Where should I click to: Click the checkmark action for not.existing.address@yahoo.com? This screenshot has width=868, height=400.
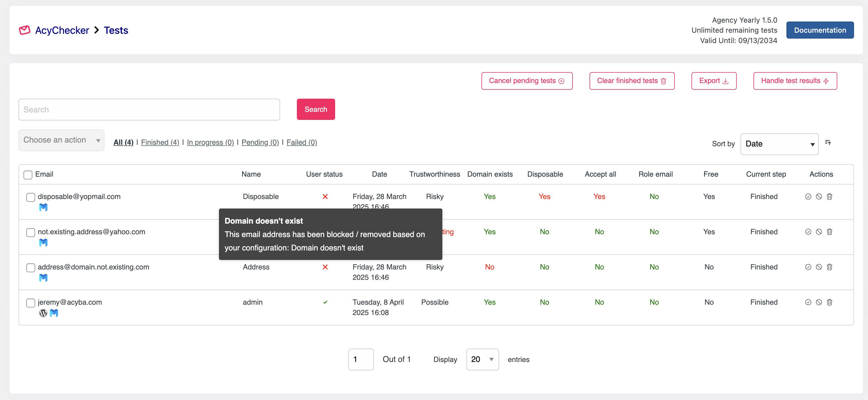808,232
